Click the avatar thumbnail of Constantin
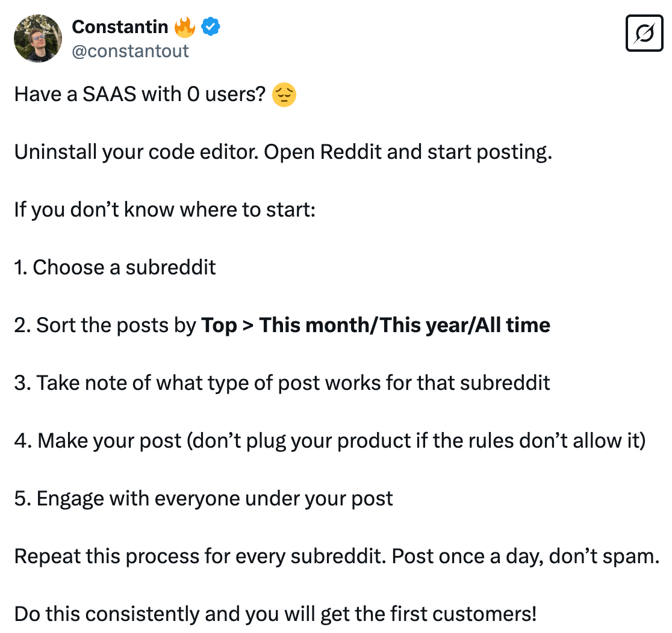The height and width of the screenshot is (633, 672). click(37, 39)
